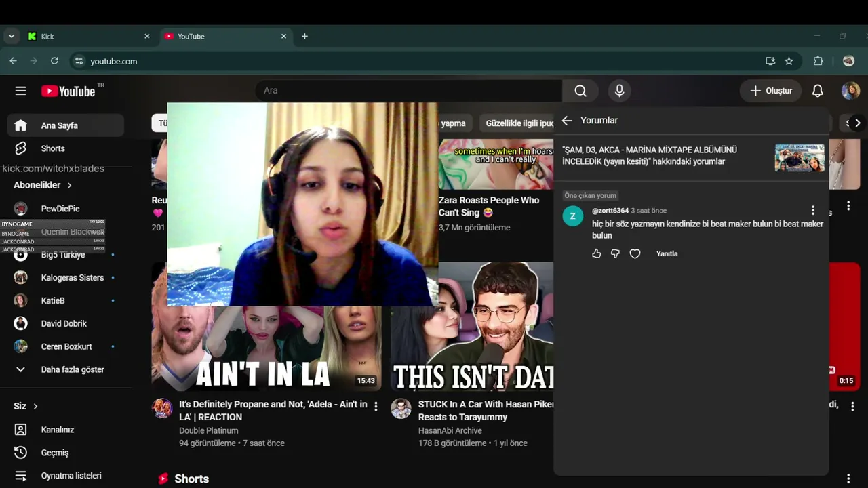The height and width of the screenshot is (488, 868).
Task: Dislike the comment by @zortt6364
Action: [615, 253]
